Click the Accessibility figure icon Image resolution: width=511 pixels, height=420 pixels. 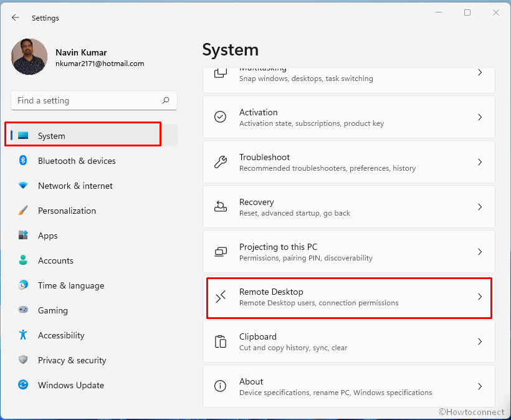click(23, 335)
